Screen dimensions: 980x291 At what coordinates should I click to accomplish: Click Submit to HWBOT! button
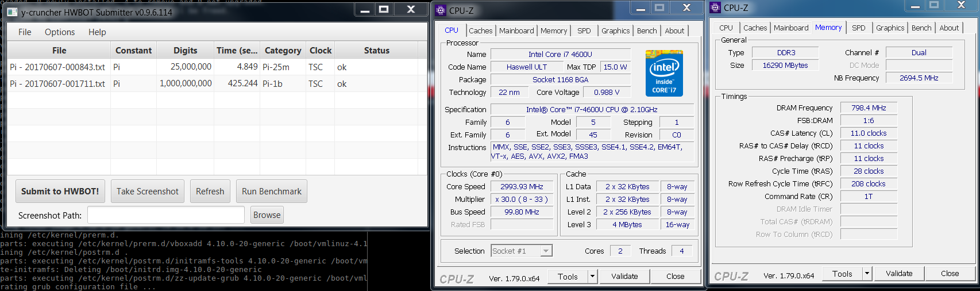(x=60, y=192)
